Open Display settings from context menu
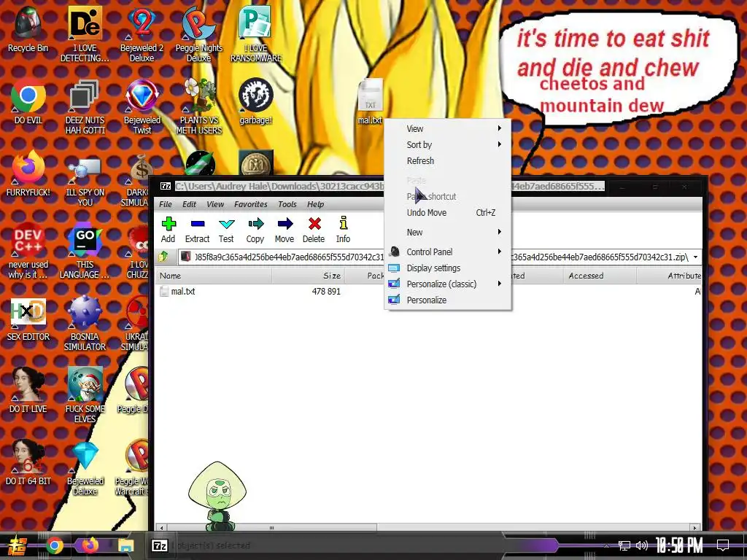 448,268
